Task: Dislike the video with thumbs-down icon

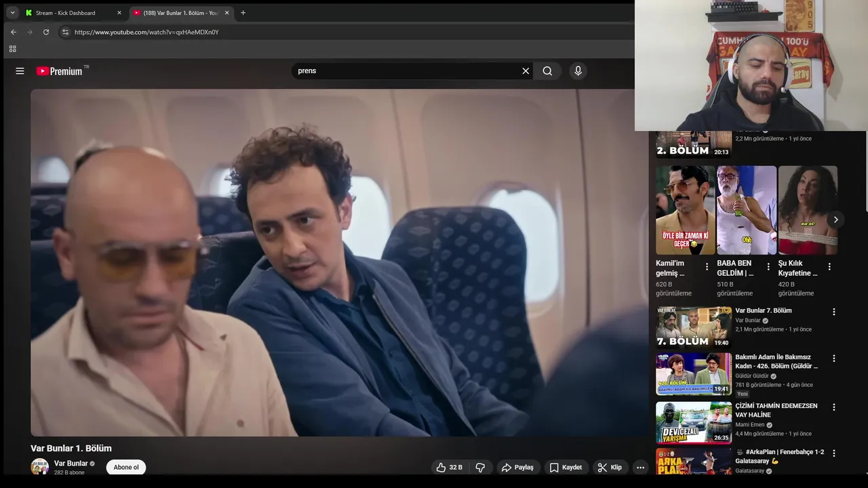Action: pyautogui.click(x=480, y=467)
